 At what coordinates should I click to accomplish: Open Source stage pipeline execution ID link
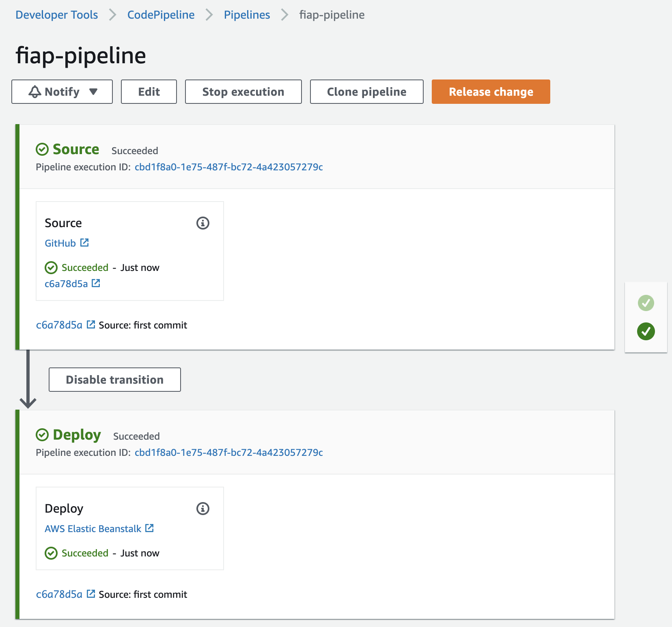pos(228,167)
